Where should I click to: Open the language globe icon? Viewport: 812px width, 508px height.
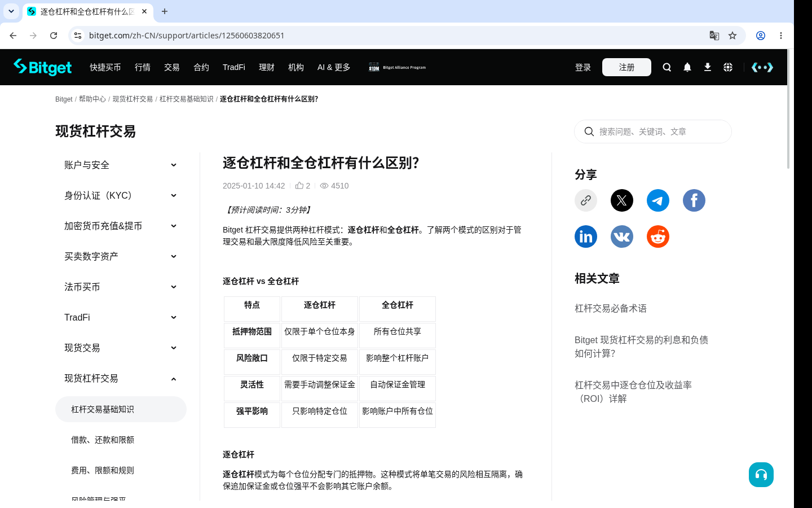pos(728,67)
